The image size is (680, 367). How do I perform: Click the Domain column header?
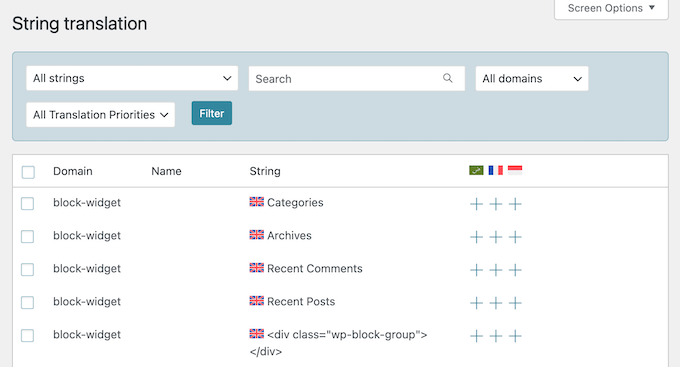73,171
